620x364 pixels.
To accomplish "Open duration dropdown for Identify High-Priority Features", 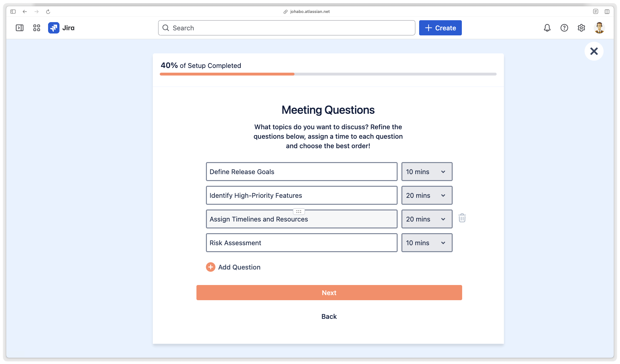I will [426, 195].
